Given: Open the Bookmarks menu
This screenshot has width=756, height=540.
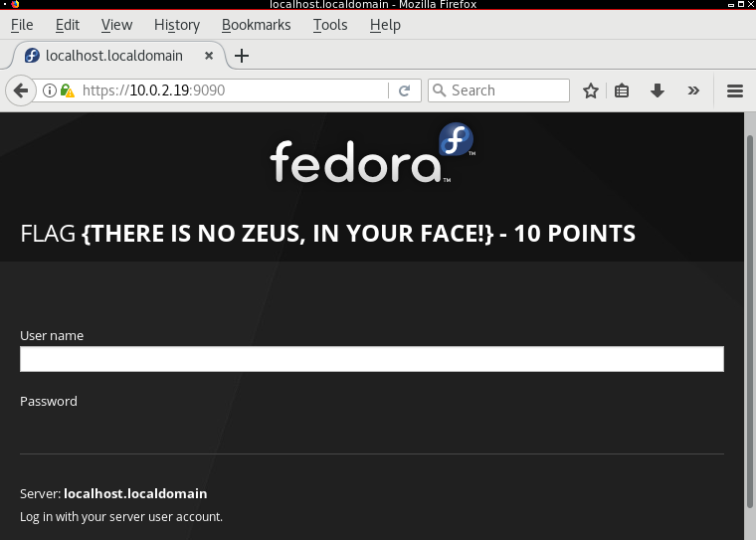Looking at the screenshot, I should point(256,25).
